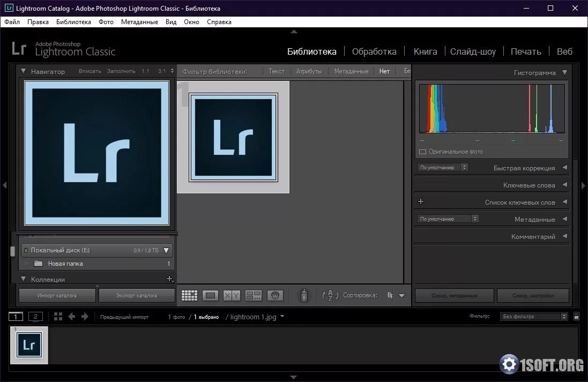
Task: Collapse the Histogram panel
Action: tap(565, 72)
